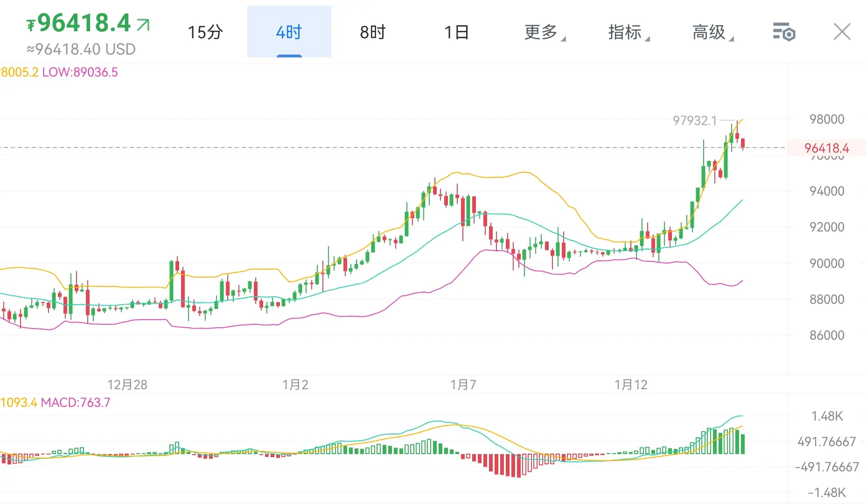
Task: Tap the green up-right arrow beside price
Action: (x=143, y=24)
